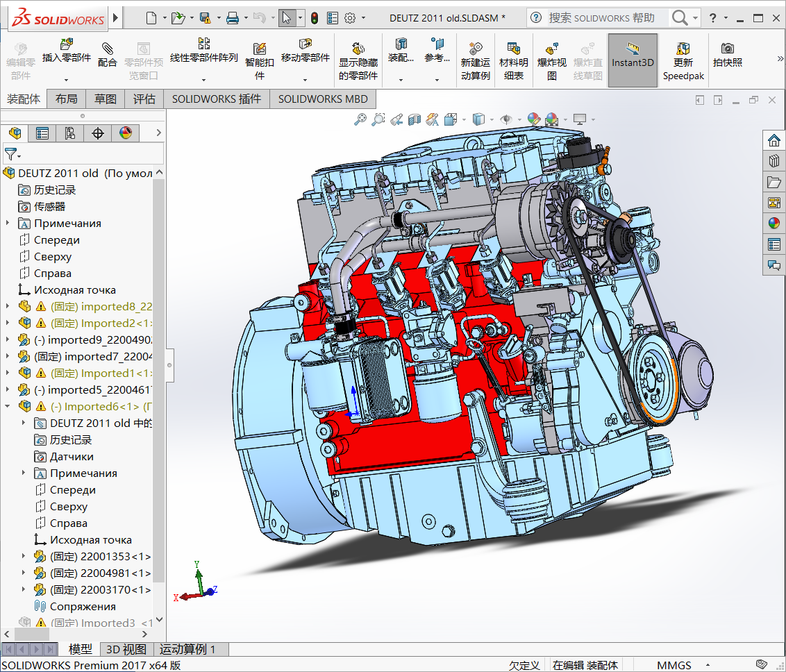The width and height of the screenshot is (786, 672).
Task: Click the feature tree vertical scrollbar
Action: (159, 381)
